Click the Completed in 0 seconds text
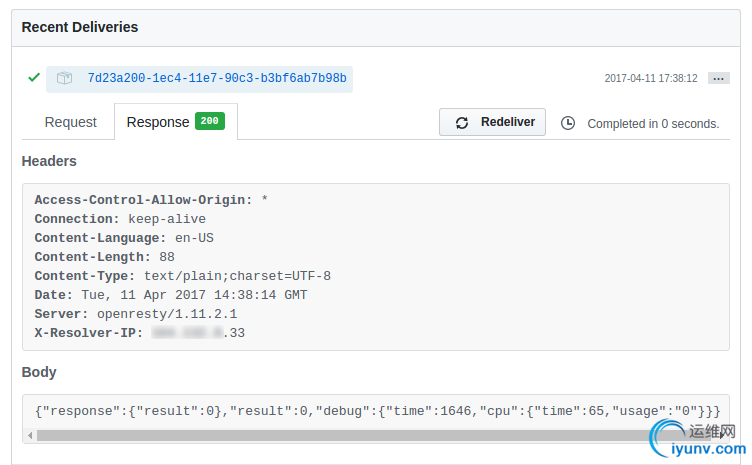Viewport: 752px width, 465px height. [653, 124]
